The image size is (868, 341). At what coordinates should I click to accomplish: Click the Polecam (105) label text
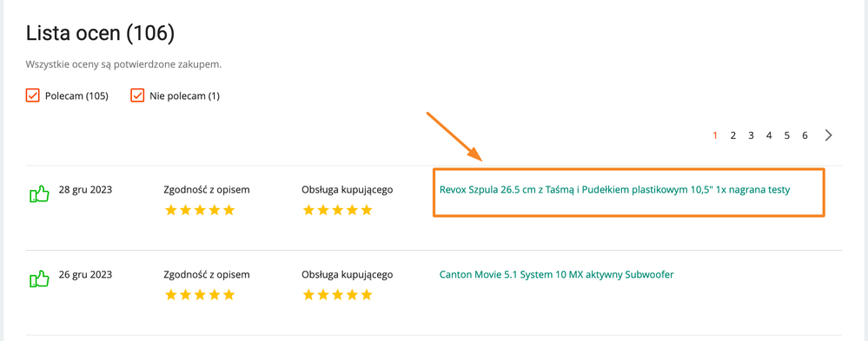click(x=77, y=96)
